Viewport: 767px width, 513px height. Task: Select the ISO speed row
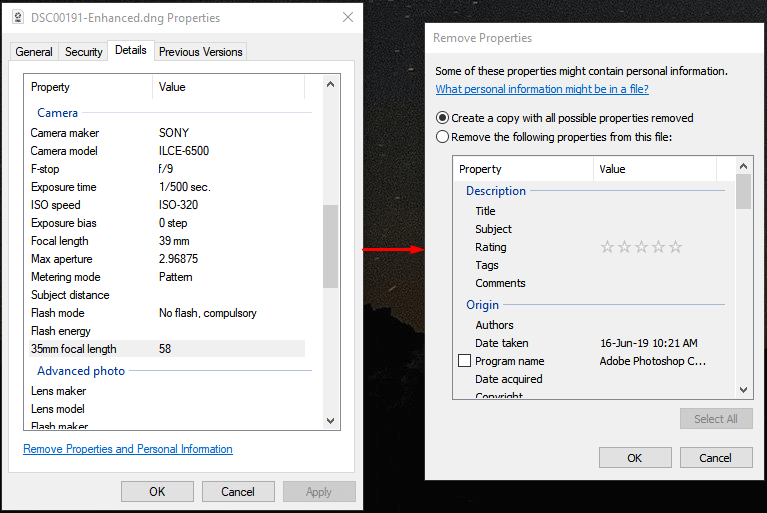[167, 205]
